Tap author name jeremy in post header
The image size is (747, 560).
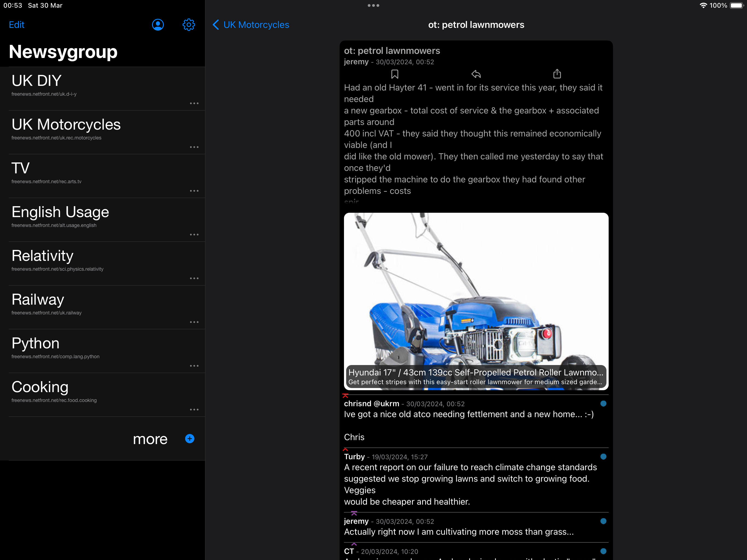tap(356, 62)
